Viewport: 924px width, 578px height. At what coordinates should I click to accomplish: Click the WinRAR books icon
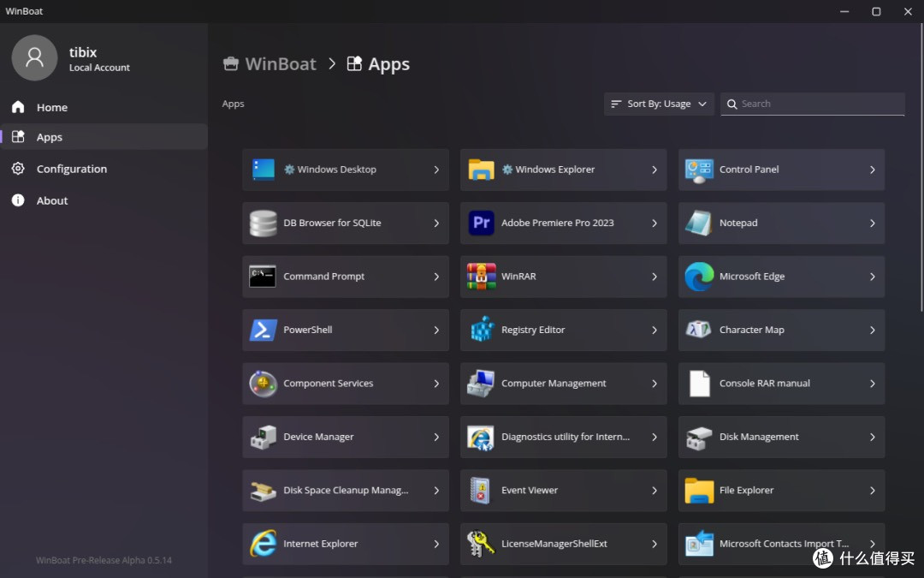[x=481, y=277]
